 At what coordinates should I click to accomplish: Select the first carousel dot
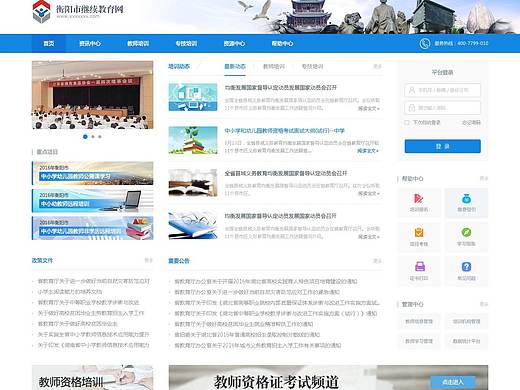tap(85, 137)
